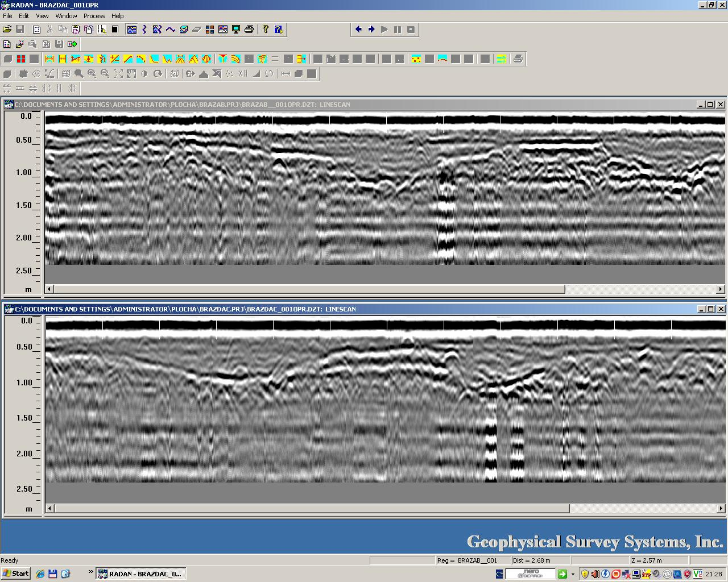Click horizontal scrollbar thumb in BRAZDAC window

(312, 508)
